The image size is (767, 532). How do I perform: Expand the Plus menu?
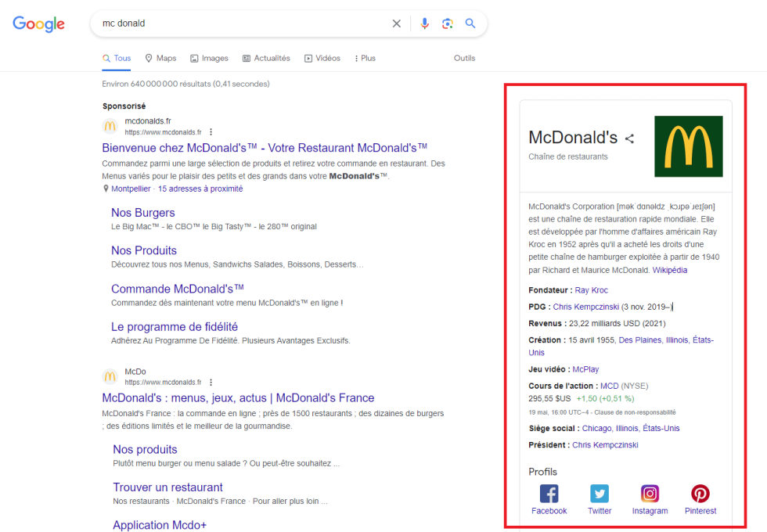(x=365, y=58)
